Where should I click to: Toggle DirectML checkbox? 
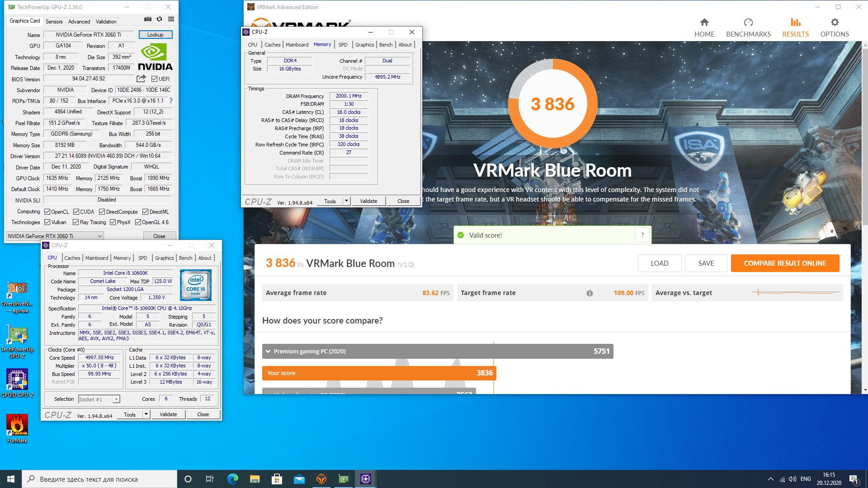pyautogui.click(x=145, y=212)
